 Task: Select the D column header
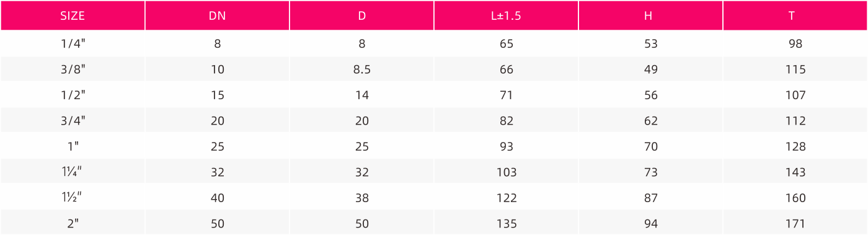point(362,16)
